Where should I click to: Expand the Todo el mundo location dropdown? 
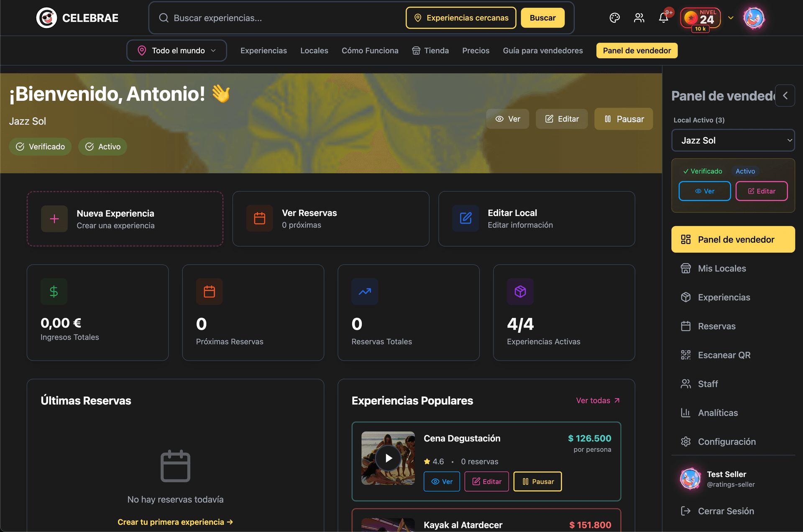click(176, 51)
